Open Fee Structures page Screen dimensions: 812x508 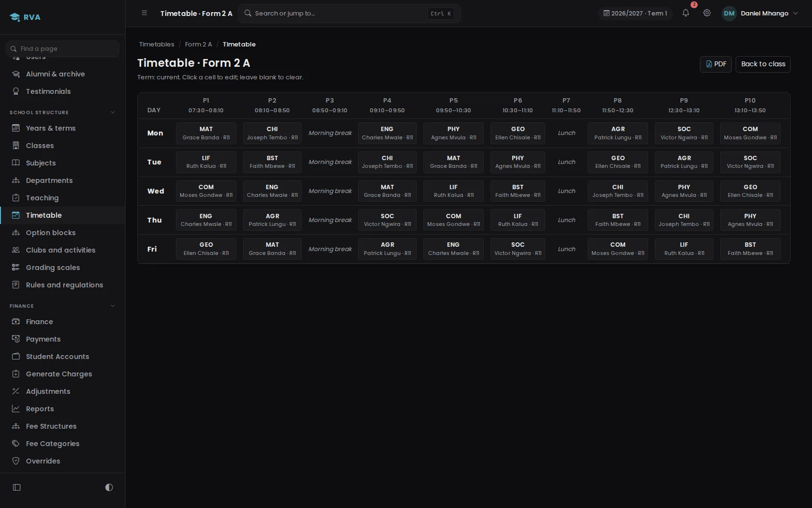point(63,426)
